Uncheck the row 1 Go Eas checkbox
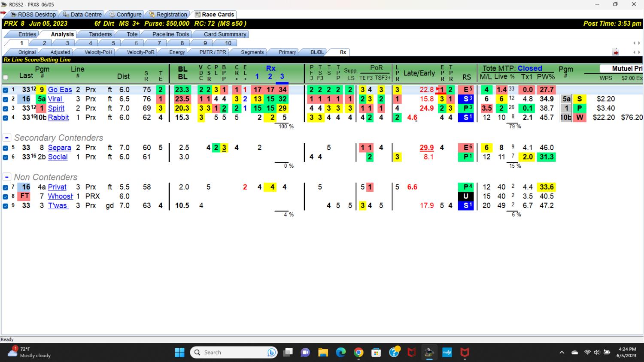 [6, 90]
